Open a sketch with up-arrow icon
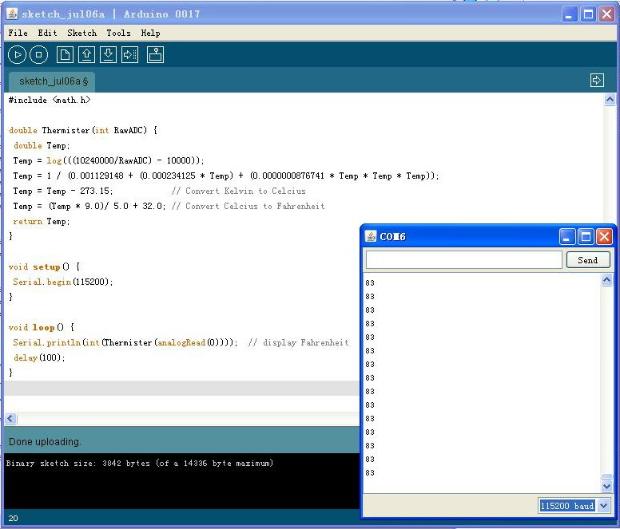Screen dimensions: 620x529 pyautogui.click(x=87, y=55)
